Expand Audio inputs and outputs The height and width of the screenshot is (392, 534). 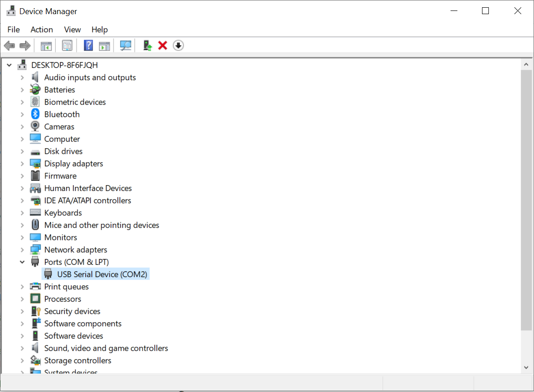pyautogui.click(x=22, y=77)
